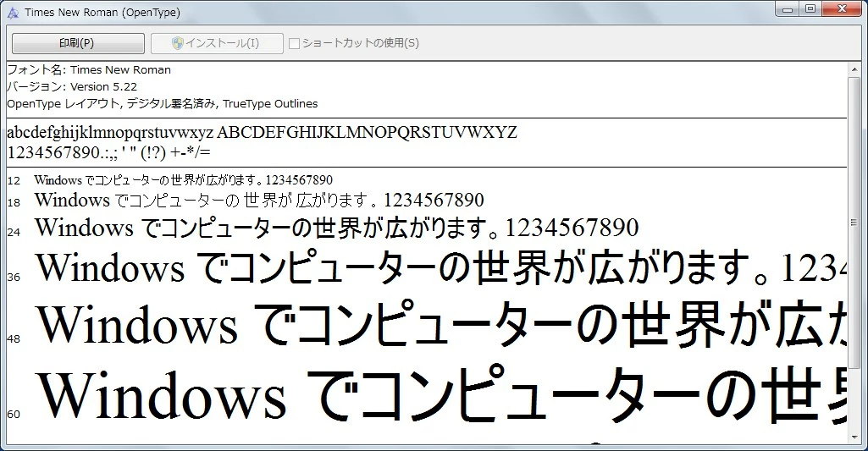Click the size 12 label
This screenshot has width=868, height=451.
(x=14, y=181)
